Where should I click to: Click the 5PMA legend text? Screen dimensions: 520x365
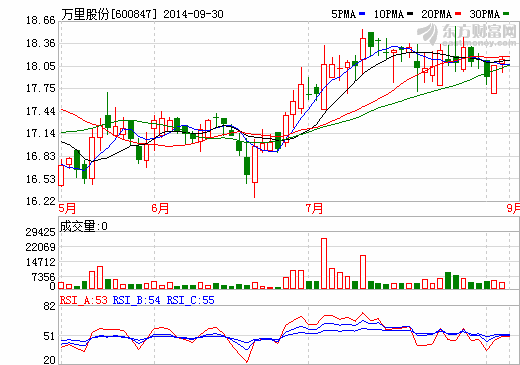click(x=344, y=14)
